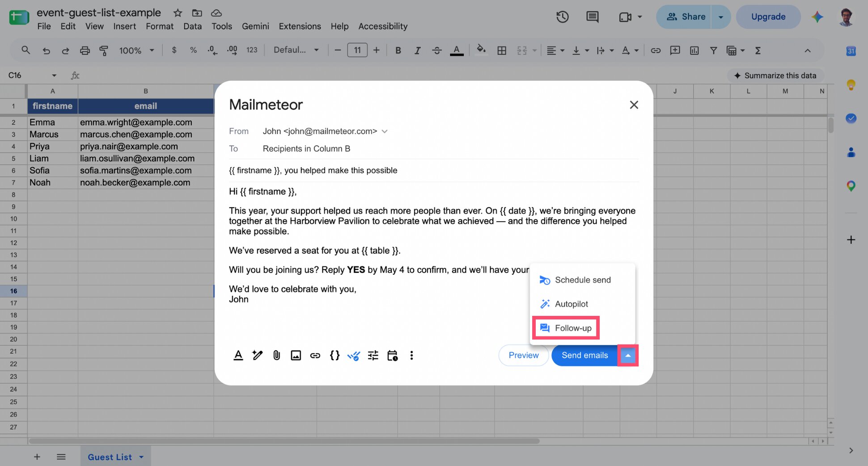The image size is (868, 466).
Task: Expand the send options arrow
Action: (628, 355)
